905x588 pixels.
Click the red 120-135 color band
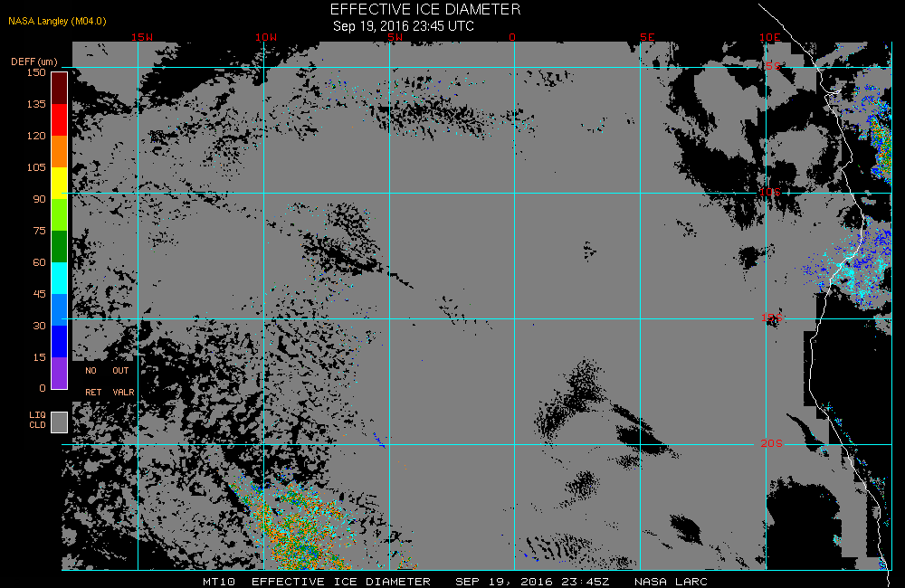(x=60, y=119)
